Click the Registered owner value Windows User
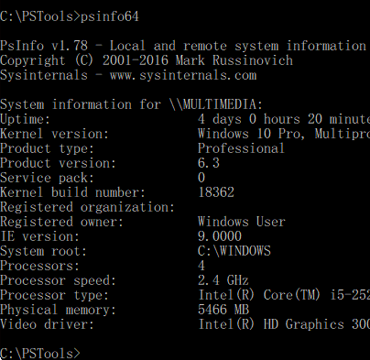Screen dimensions: 370x360 (x=242, y=222)
